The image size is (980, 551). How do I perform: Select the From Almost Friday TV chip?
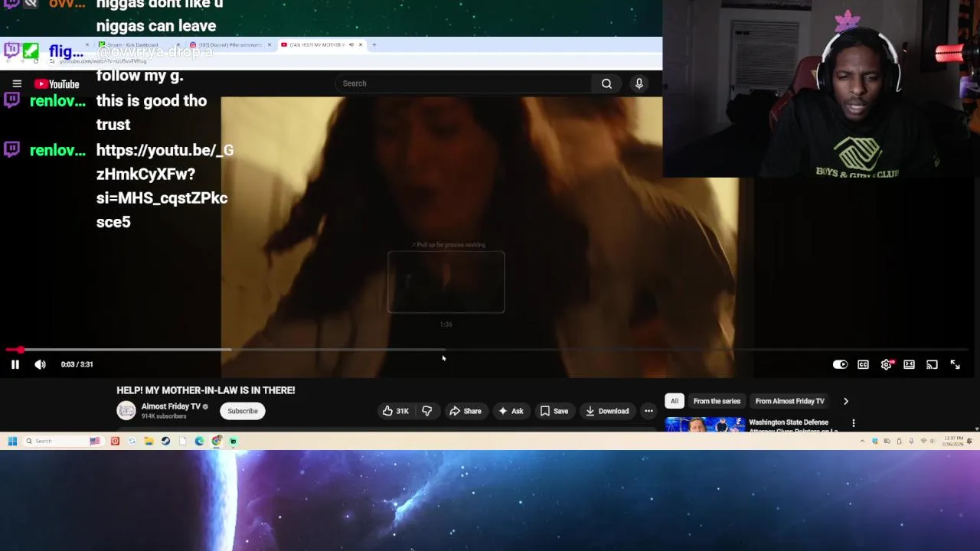[x=789, y=401]
